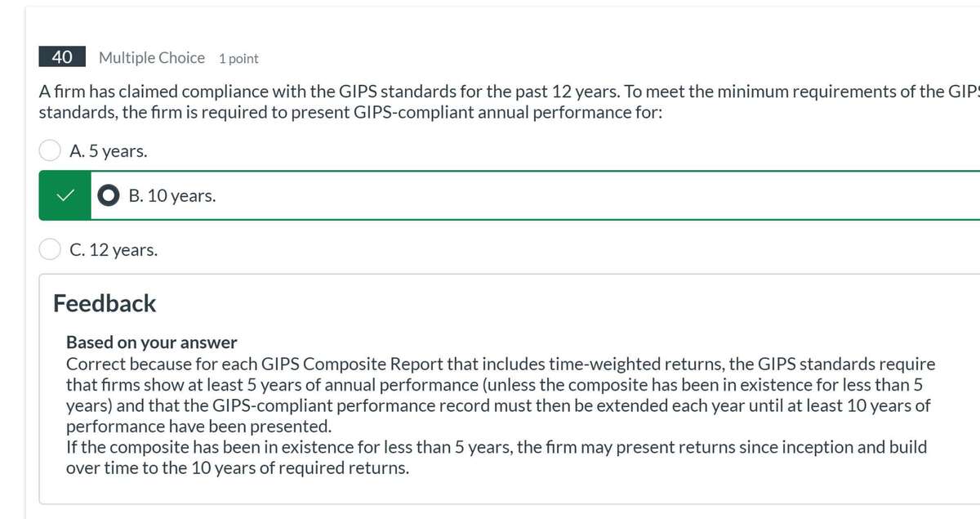This screenshot has height=519, width=980.
Task: Click the bold "Based on your answer" text
Action: [x=151, y=342]
